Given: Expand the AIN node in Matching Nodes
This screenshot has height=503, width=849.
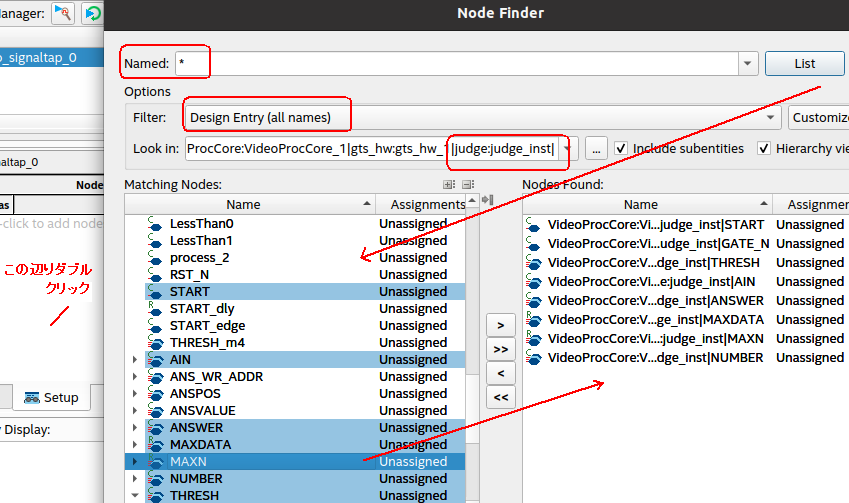Looking at the screenshot, I should tap(135, 360).
